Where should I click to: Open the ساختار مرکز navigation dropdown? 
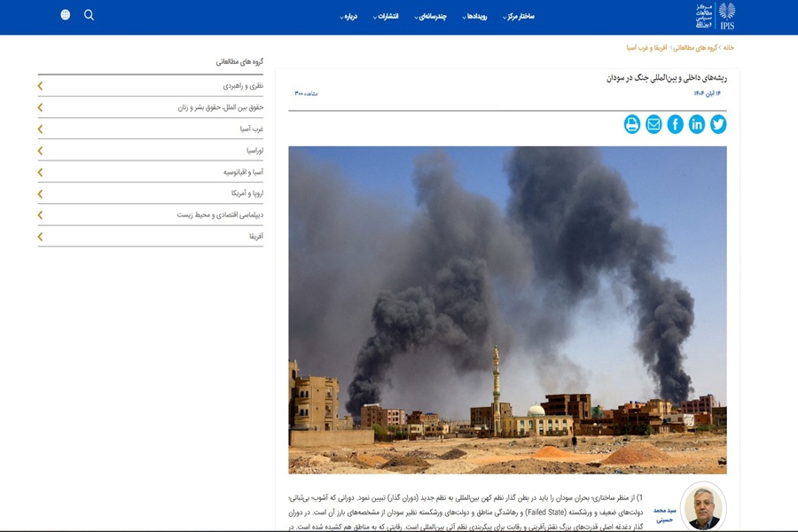[519, 17]
